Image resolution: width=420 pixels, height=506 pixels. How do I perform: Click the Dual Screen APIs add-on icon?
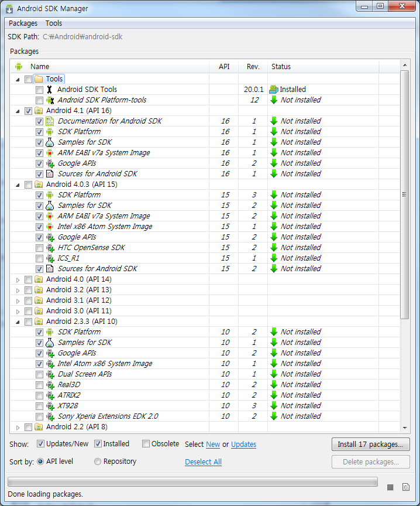[50, 374]
